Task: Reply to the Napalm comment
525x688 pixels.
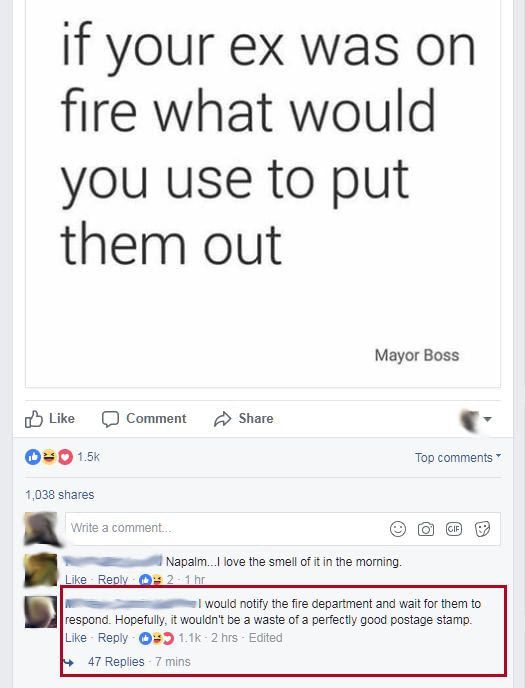Action: (x=113, y=580)
